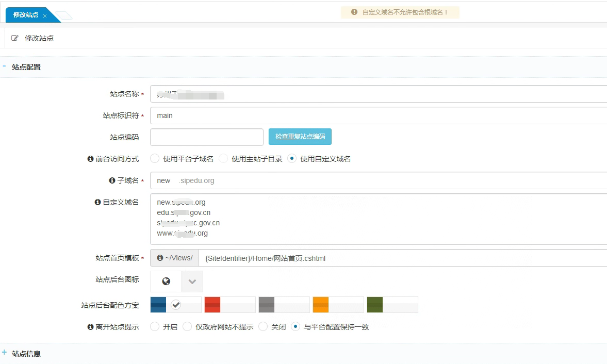The width and height of the screenshot is (607, 364).
Task: Choose the 关闭 option for 离开站点提示
Action: click(x=263, y=326)
